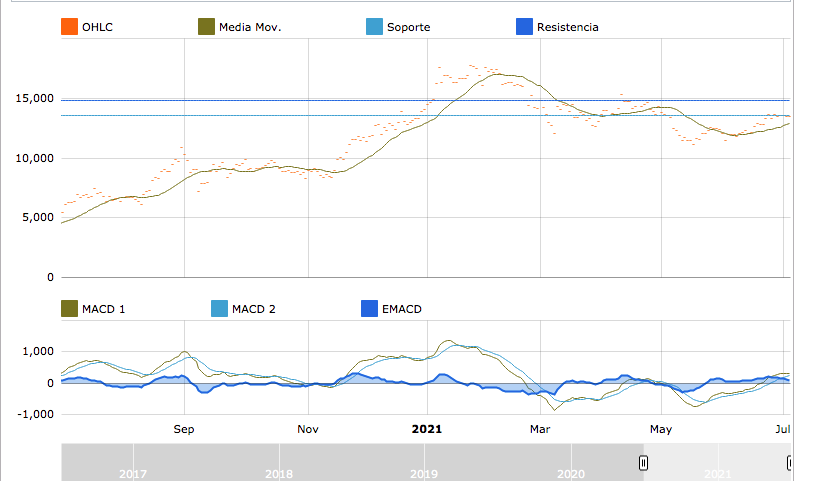Viewport: 815px width, 483px height.
Task: Select 2018 in the timeline scrollbar
Action: [278, 473]
